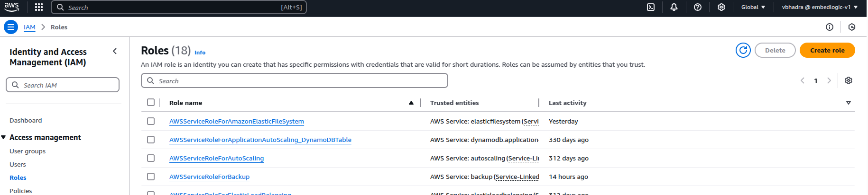Check the AWSServiceRoleForBackup row checkbox
Image resolution: width=868 pixels, height=195 pixels.
(151, 177)
